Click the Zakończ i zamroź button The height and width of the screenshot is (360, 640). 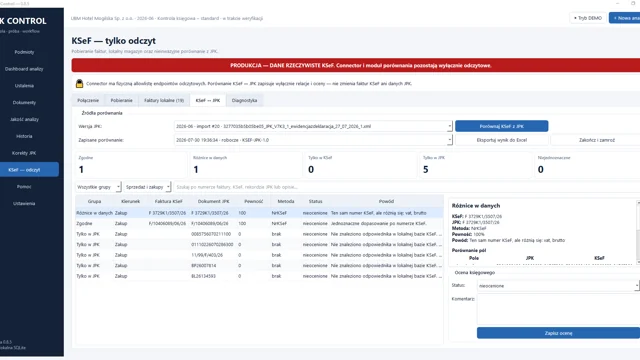tap(597, 140)
